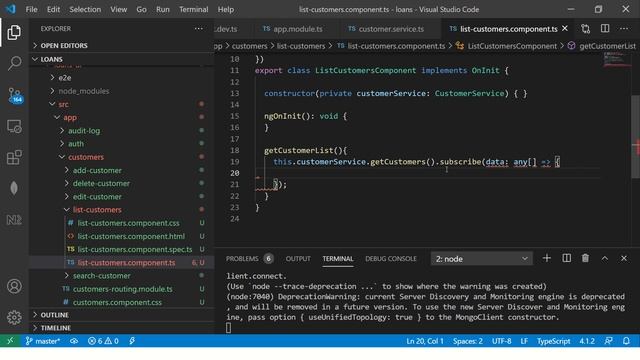Click the Open Changes compare icon
The width and height of the screenshot is (640, 360).
(586, 29)
